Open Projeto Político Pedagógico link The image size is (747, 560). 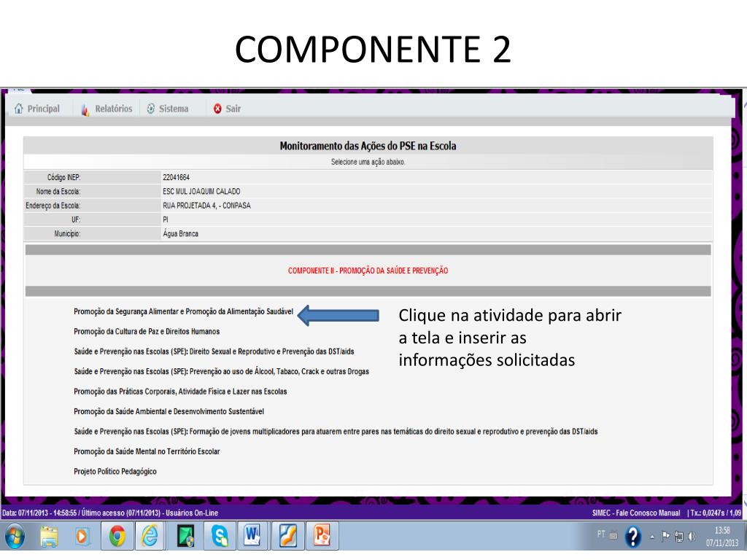coord(115,472)
